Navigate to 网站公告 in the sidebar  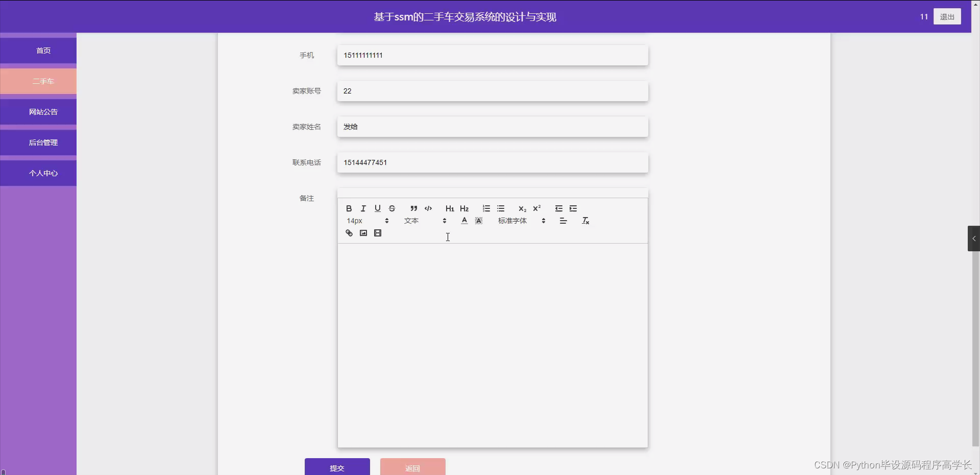[x=43, y=111]
